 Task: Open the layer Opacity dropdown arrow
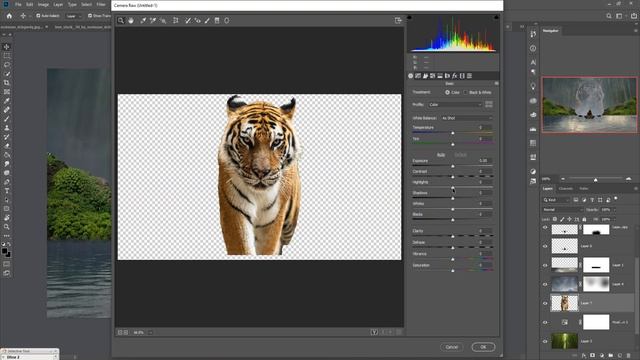(x=614, y=210)
